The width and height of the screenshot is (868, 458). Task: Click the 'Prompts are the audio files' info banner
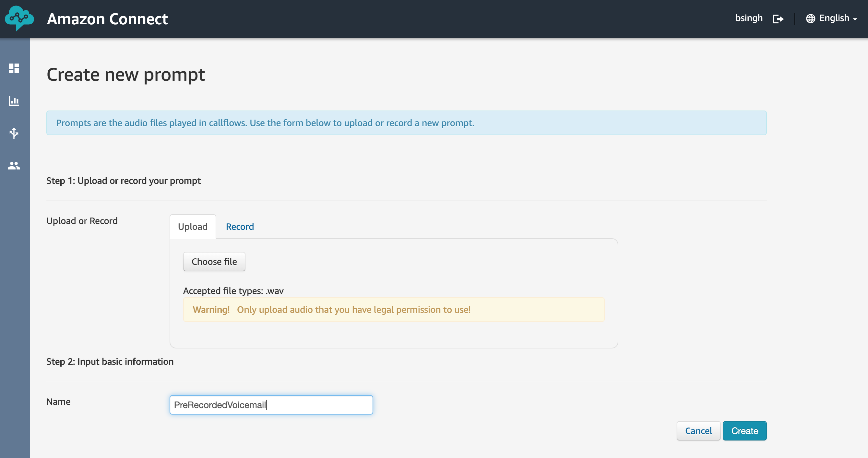point(406,123)
